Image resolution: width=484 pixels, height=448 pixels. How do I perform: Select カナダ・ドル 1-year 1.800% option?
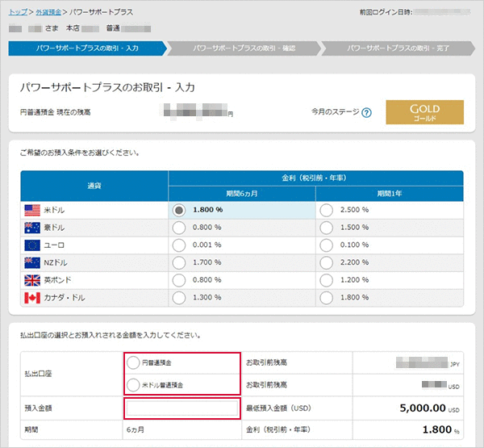pos(327,298)
